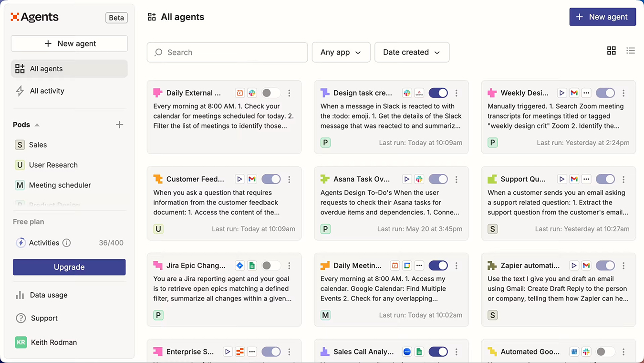Enable the Daily External agent toggle
The image size is (644, 363).
(x=270, y=93)
